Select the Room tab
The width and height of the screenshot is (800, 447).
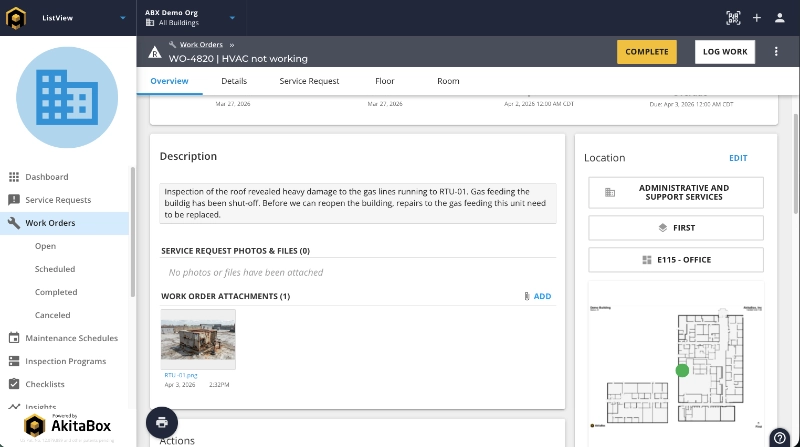point(448,81)
